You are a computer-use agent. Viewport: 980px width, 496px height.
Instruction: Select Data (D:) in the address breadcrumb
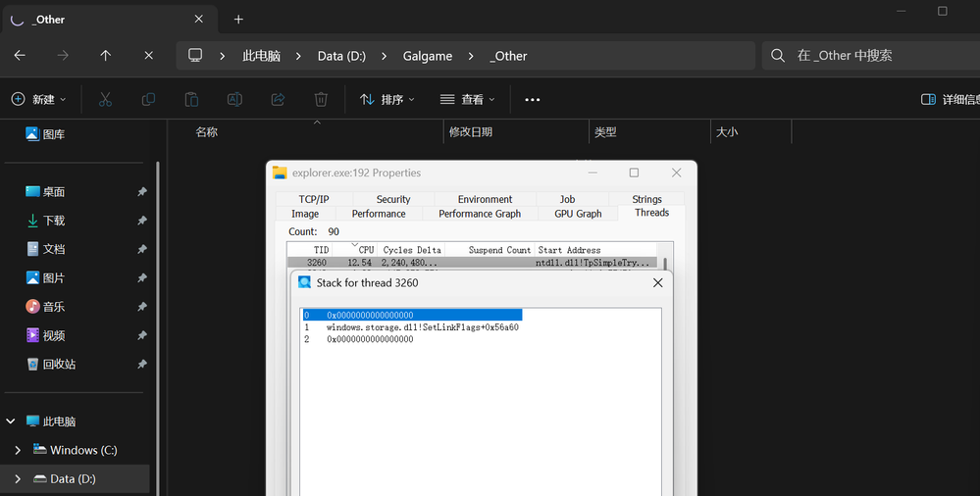pyautogui.click(x=341, y=56)
